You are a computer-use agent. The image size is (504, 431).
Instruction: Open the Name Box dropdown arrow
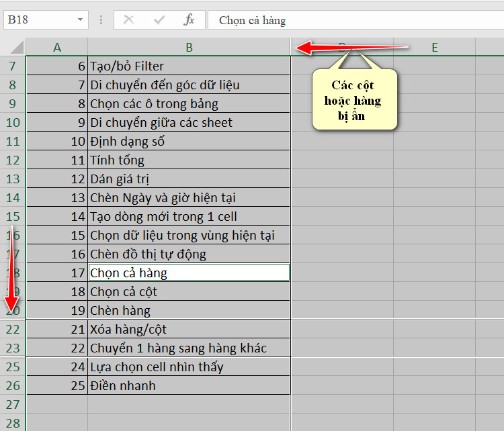[80, 20]
